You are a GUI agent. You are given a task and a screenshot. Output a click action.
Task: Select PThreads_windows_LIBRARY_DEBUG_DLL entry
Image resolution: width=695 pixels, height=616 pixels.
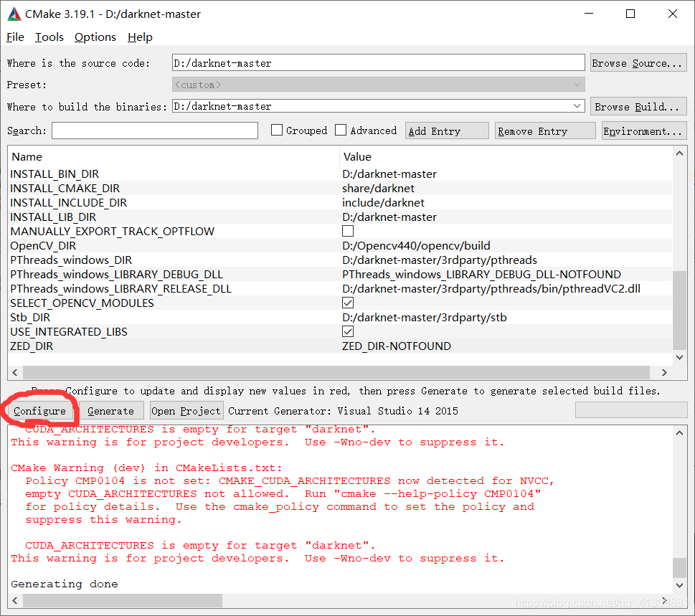click(117, 275)
